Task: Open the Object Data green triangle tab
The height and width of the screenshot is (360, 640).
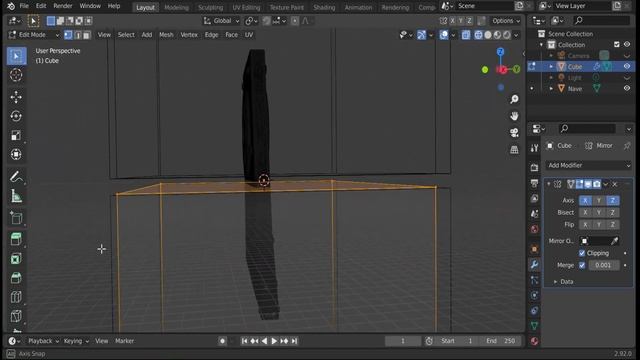Action: [x=534, y=326]
